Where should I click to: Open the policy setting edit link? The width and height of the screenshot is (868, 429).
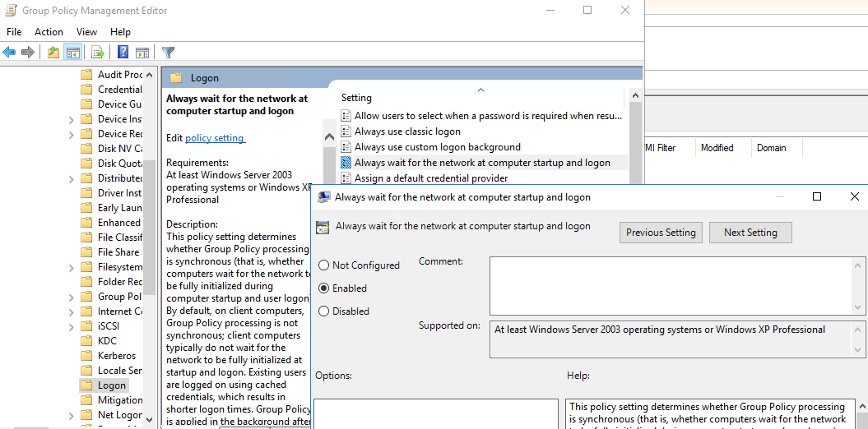[215, 138]
